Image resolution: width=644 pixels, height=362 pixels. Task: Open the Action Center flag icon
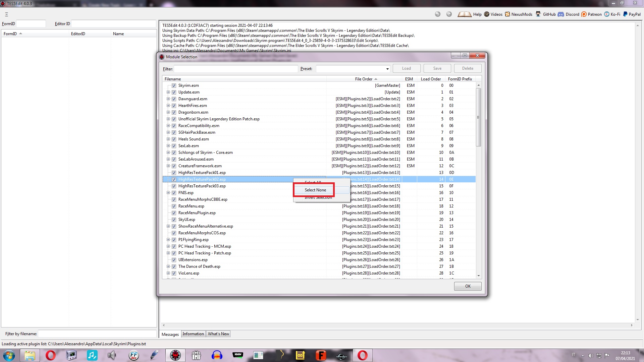coord(607,355)
